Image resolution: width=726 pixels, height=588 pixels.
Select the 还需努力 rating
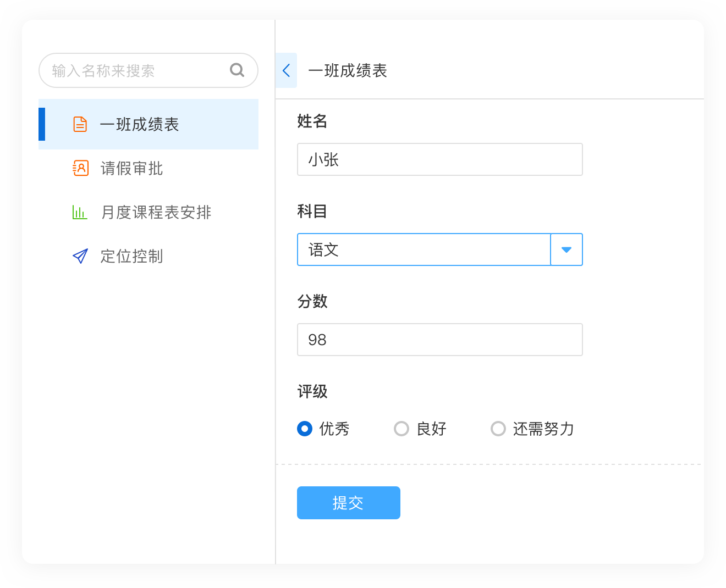pyautogui.click(x=531, y=429)
